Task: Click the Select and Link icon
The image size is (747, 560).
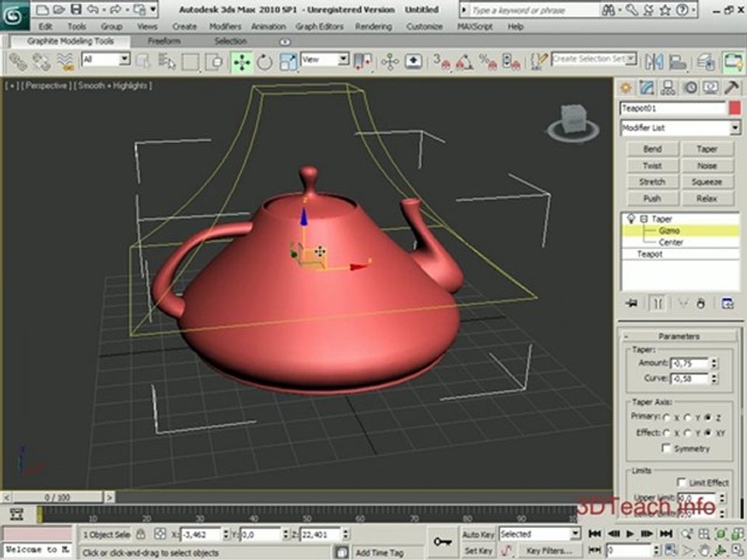Action: point(19,62)
